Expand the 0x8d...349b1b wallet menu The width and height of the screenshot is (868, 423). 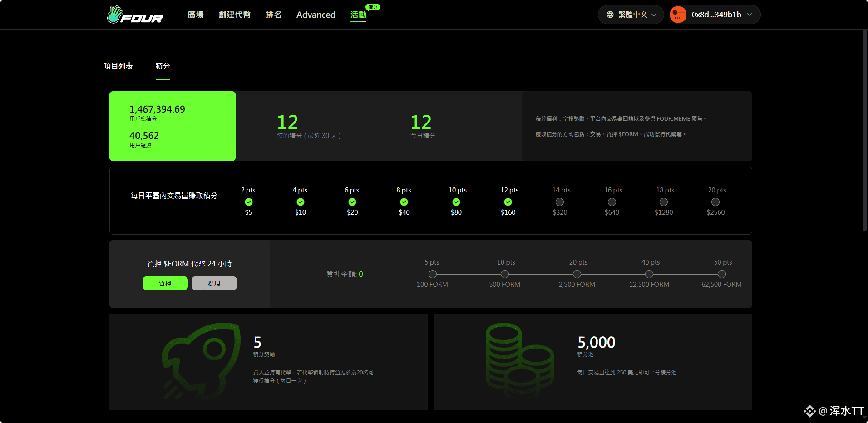(716, 15)
